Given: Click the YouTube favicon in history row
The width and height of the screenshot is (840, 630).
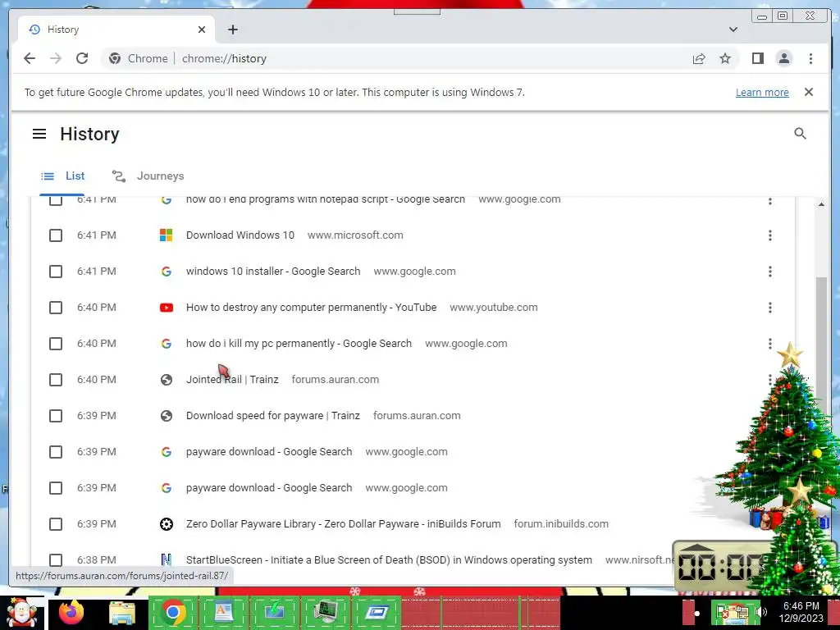Looking at the screenshot, I should tap(166, 308).
